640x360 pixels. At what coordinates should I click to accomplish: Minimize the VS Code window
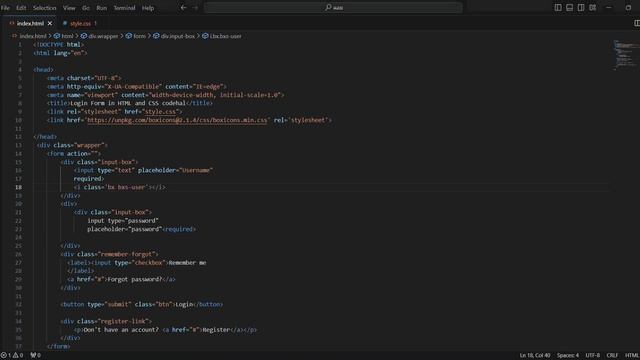pyautogui.click(x=609, y=7)
